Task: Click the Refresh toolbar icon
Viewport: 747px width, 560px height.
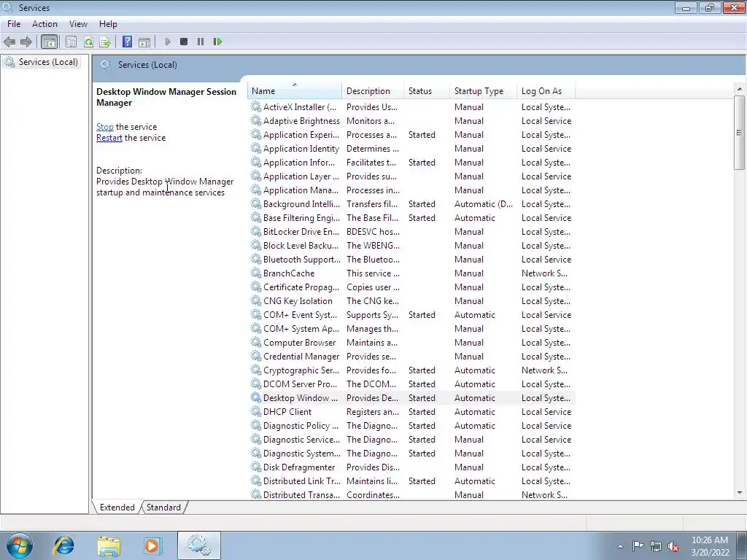Action: click(x=88, y=42)
